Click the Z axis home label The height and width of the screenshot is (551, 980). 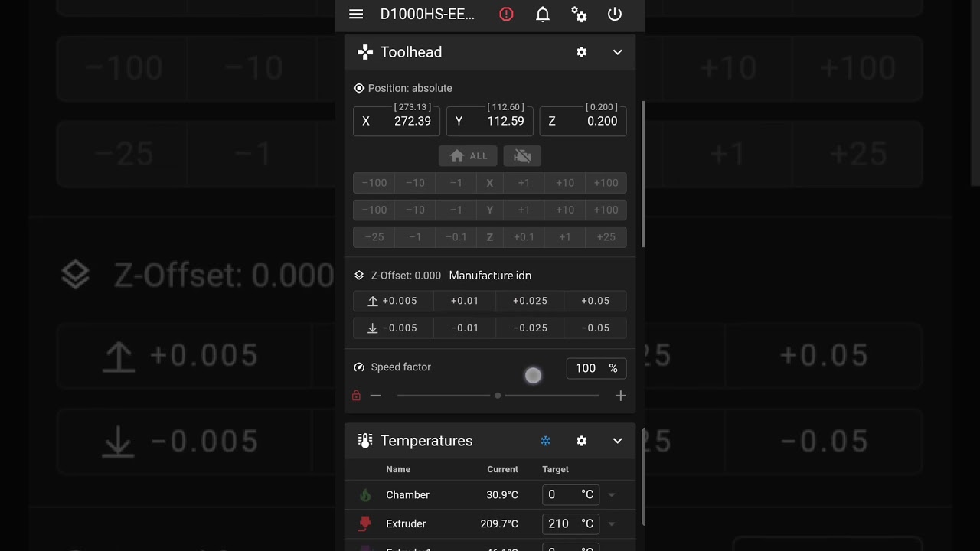[490, 237]
